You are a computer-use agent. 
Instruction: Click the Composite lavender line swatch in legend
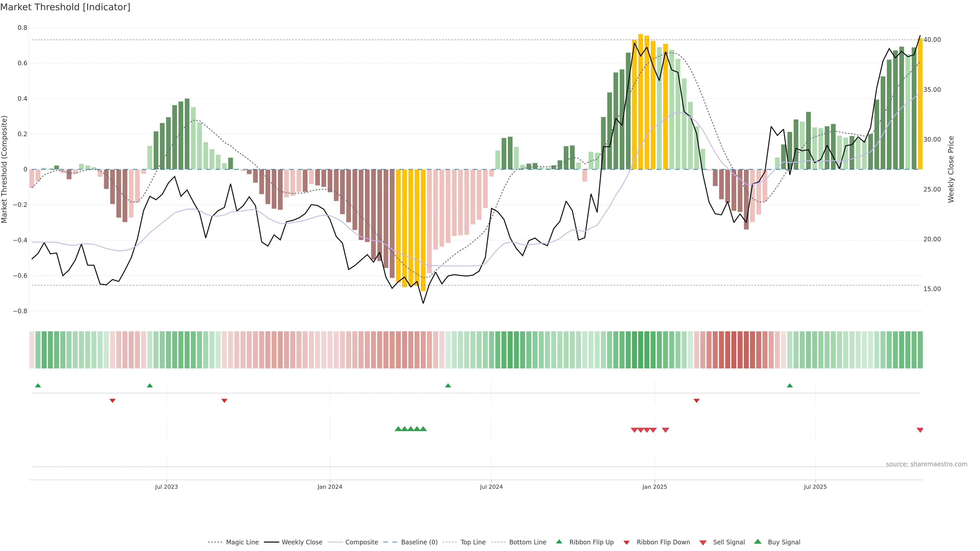pos(335,542)
